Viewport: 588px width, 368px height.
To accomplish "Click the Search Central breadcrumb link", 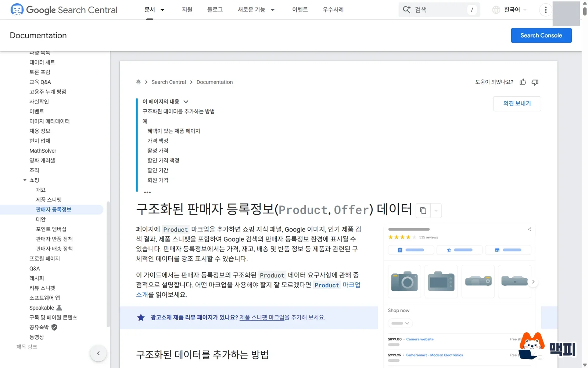I will pos(169,82).
